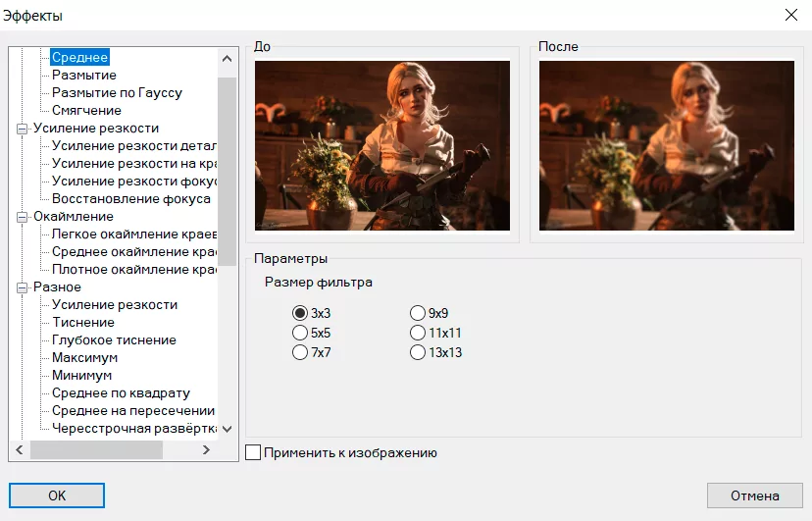Select 'Усиление резкости детал…' item
Viewport: 812px width, 521px height.
click(x=133, y=145)
